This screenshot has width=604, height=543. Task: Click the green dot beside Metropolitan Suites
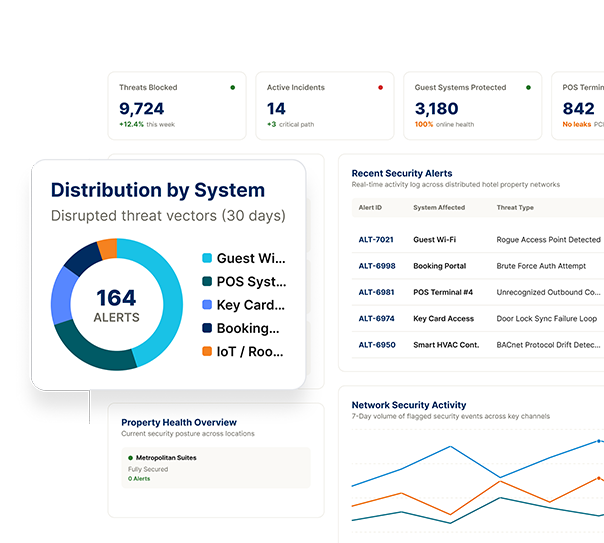coord(130,458)
